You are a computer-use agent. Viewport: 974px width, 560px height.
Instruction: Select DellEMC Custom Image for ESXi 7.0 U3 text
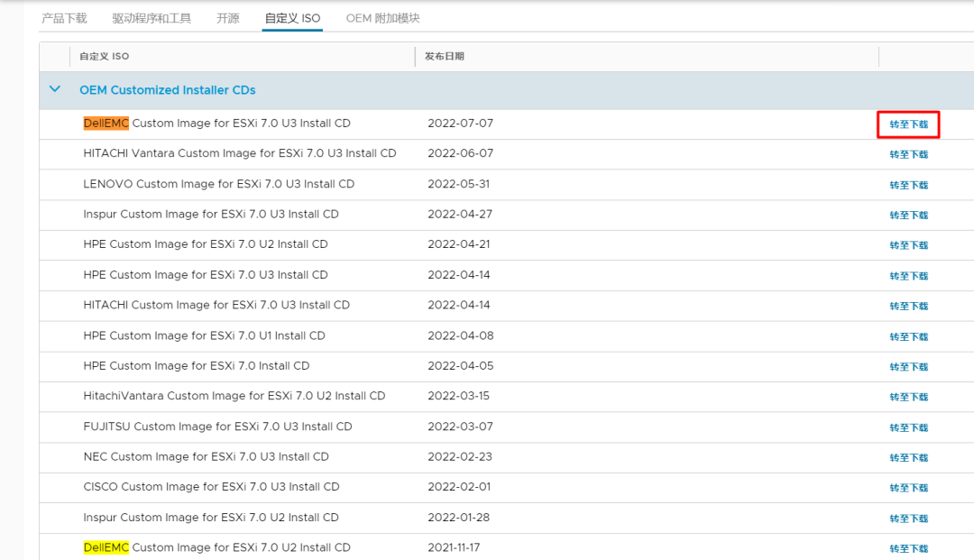point(216,123)
